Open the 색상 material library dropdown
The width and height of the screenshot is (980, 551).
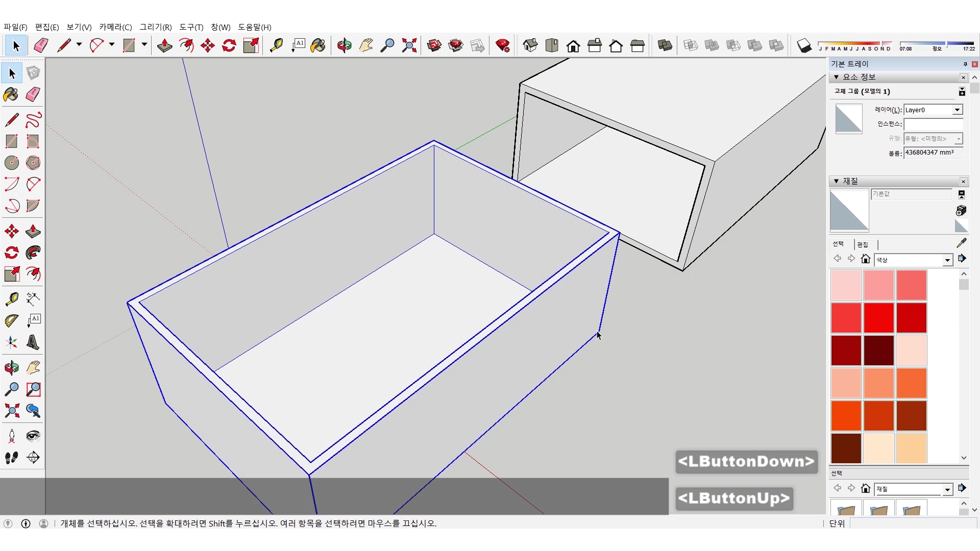point(947,260)
